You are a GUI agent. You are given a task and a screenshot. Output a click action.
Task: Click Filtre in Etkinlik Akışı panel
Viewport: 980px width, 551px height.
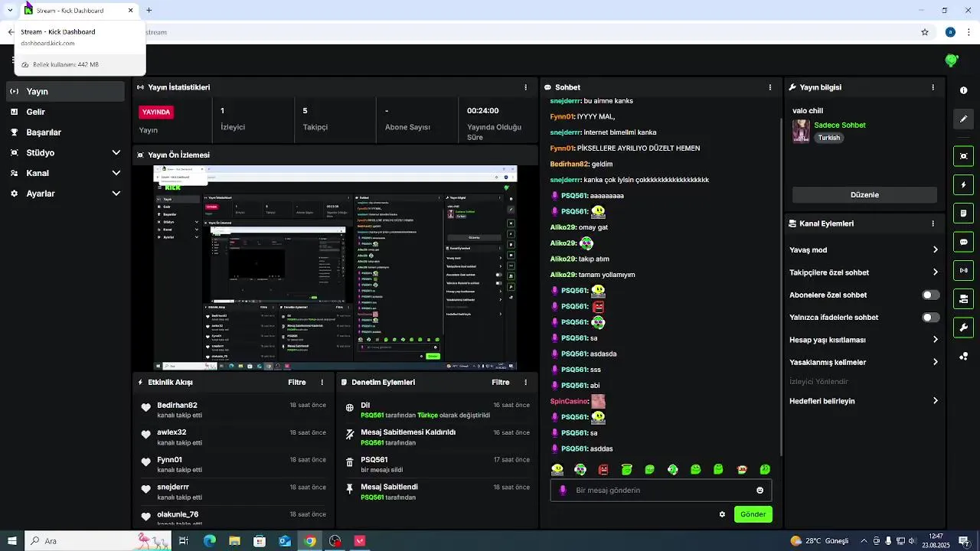tap(296, 382)
